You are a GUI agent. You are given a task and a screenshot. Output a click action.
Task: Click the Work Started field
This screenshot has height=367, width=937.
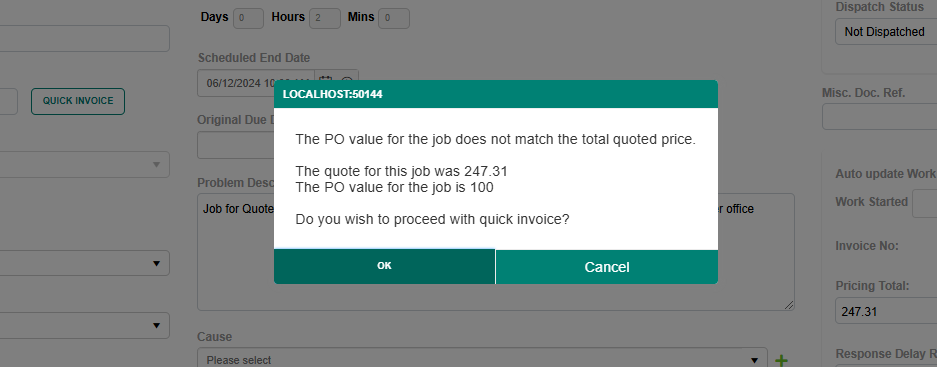pyautogui.click(x=924, y=204)
